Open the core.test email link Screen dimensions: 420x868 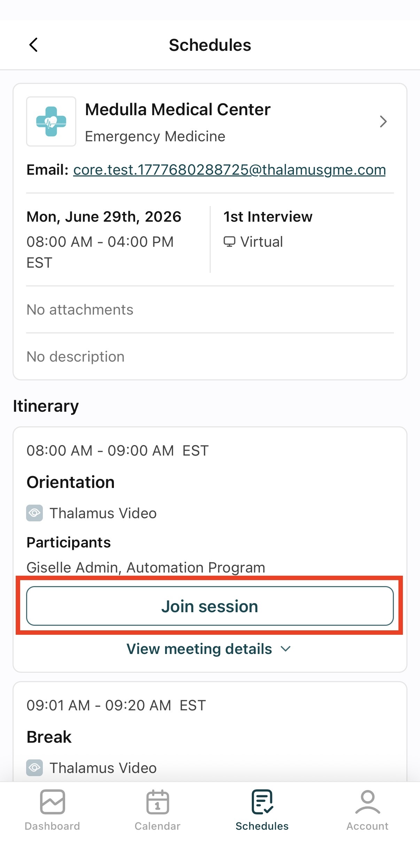click(x=230, y=170)
